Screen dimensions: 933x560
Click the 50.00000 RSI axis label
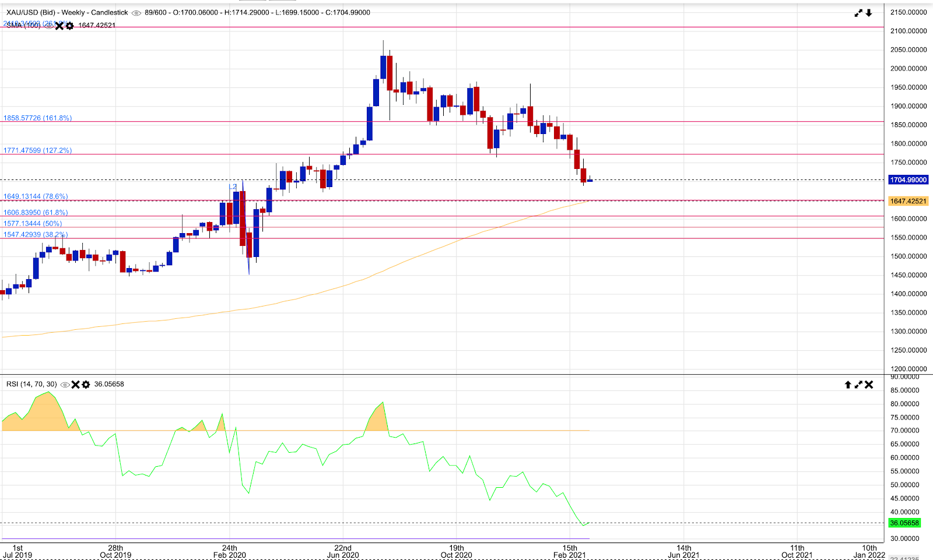(x=904, y=485)
